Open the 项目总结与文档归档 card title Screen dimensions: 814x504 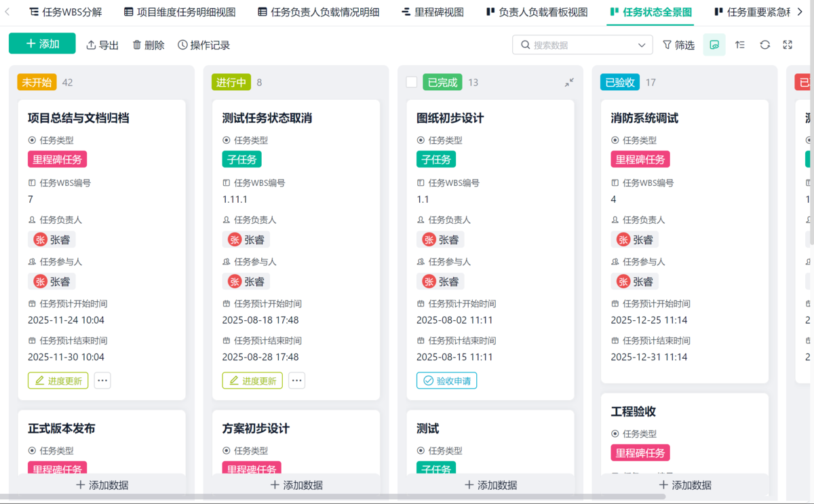(79, 118)
